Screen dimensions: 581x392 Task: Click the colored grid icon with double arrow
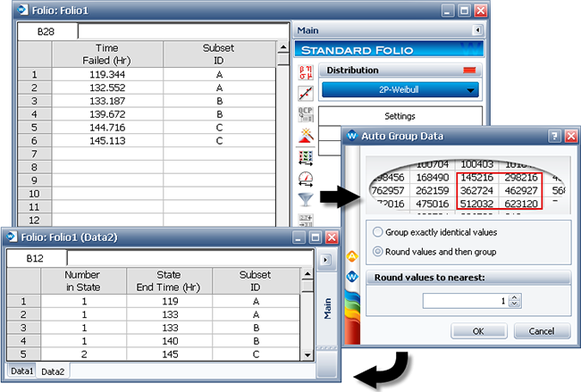(x=306, y=158)
